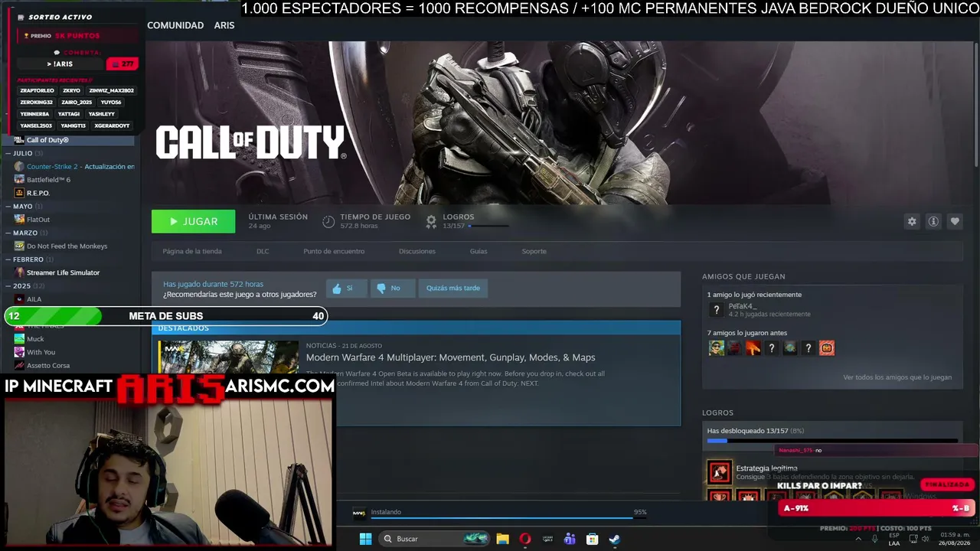
Task: Click Ver todos los amigos que lo juegan
Action: pos(897,377)
